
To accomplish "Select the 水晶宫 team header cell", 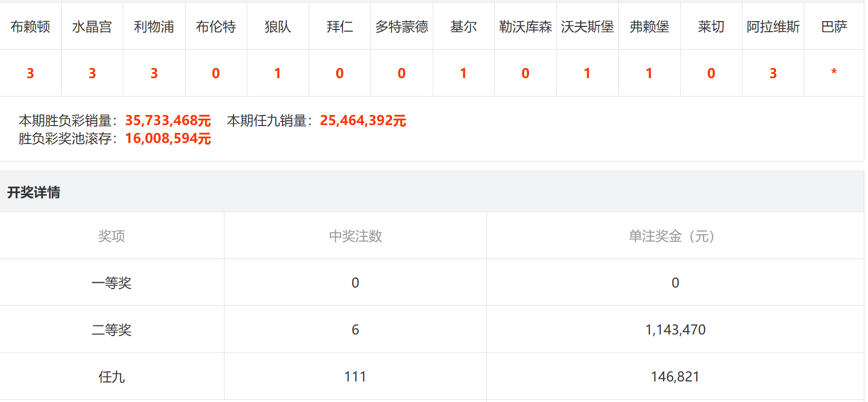I will point(92,26).
